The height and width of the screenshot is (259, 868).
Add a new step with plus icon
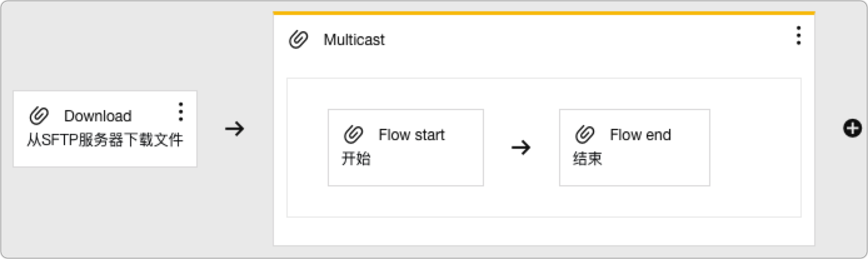852,129
